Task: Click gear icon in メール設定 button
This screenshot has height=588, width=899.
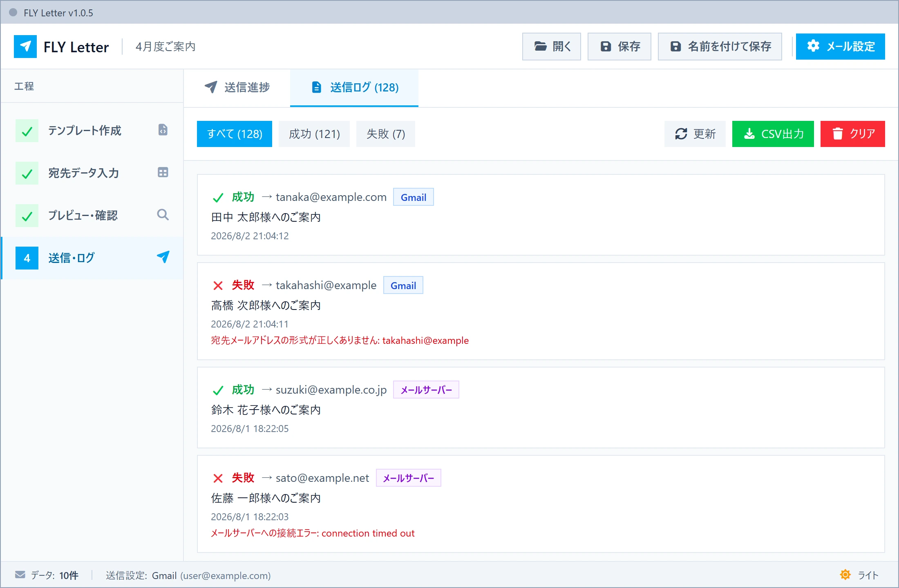Action: pyautogui.click(x=813, y=46)
